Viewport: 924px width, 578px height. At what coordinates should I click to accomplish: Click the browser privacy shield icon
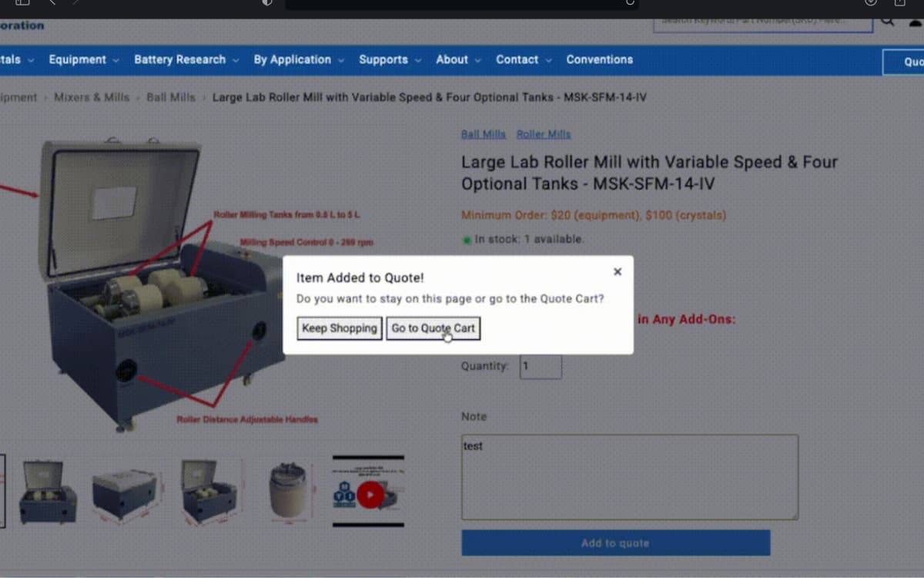[x=267, y=2]
